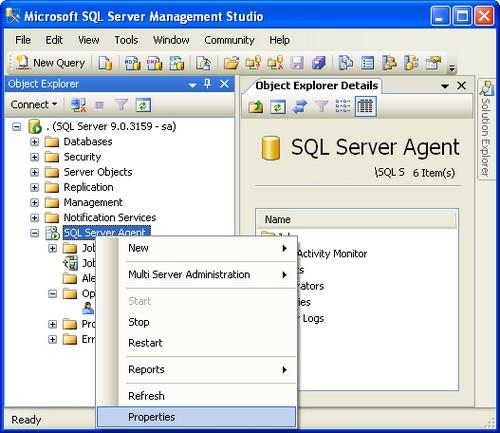Switch Details pane to Details grid view
The height and width of the screenshot is (433, 500).
[366, 107]
